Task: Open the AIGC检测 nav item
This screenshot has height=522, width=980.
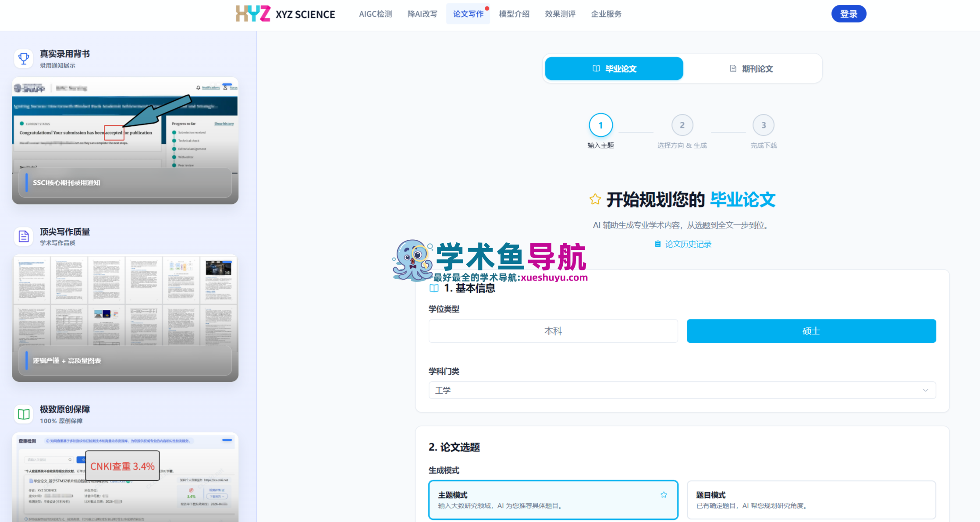Action: pyautogui.click(x=375, y=14)
